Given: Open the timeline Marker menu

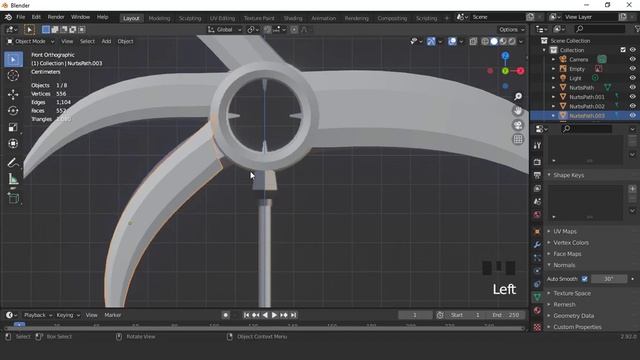Looking at the screenshot, I should pos(113,315).
